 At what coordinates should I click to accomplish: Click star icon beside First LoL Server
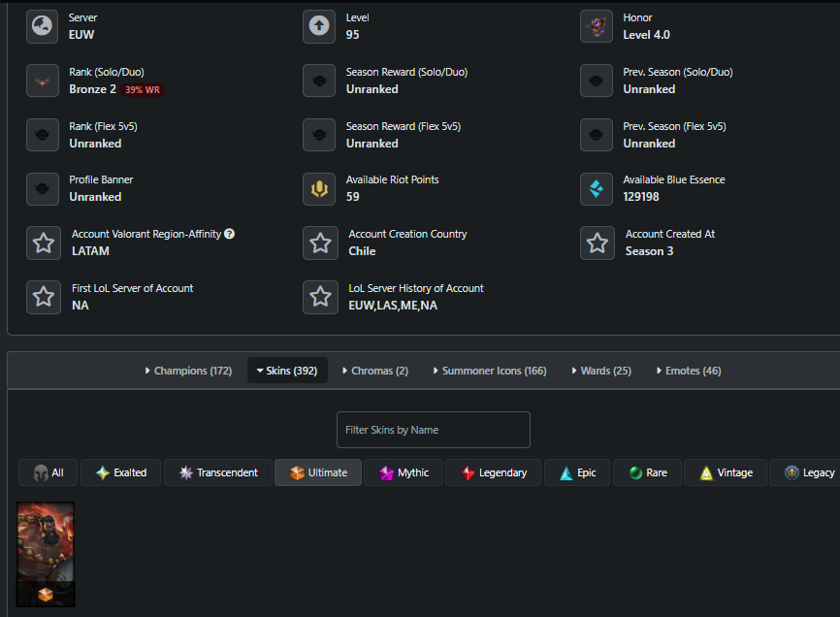click(x=44, y=297)
